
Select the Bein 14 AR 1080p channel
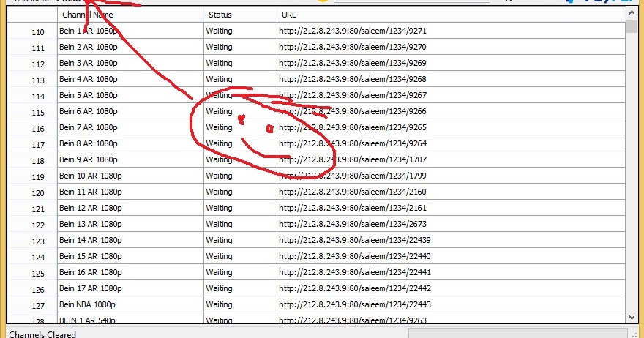coord(90,240)
